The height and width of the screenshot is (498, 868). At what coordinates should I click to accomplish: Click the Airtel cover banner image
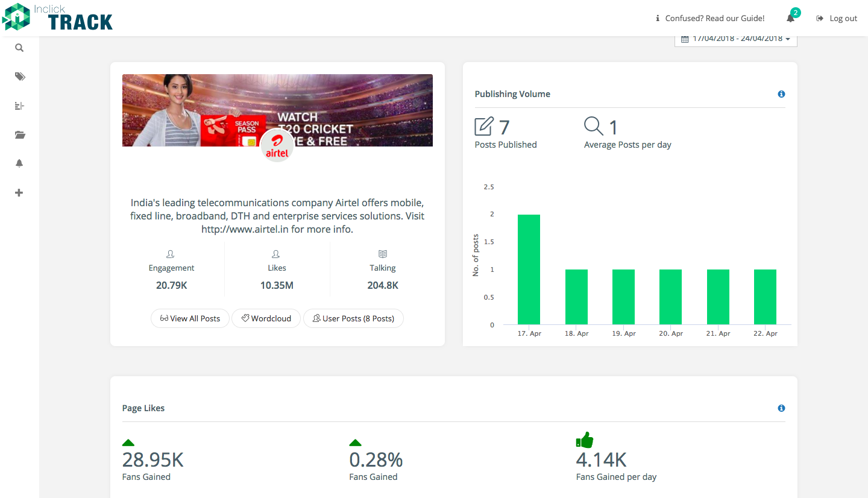tap(277, 110)
